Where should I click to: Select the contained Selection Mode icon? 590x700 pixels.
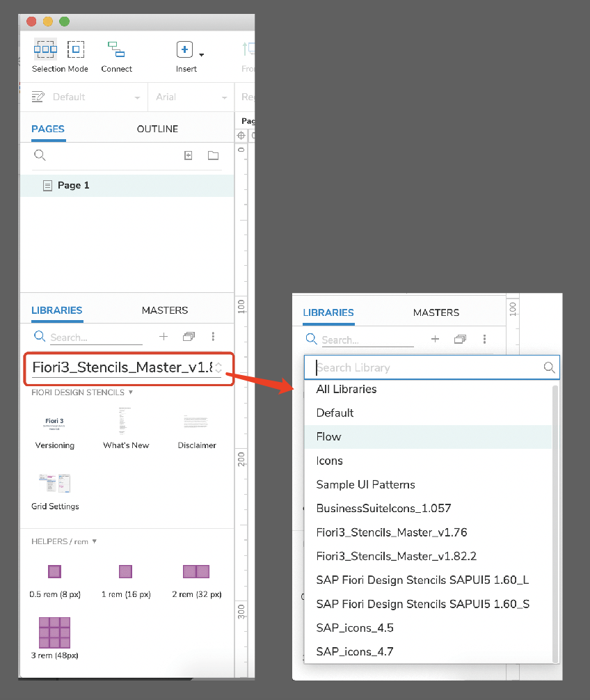click(x=76, y=49)
